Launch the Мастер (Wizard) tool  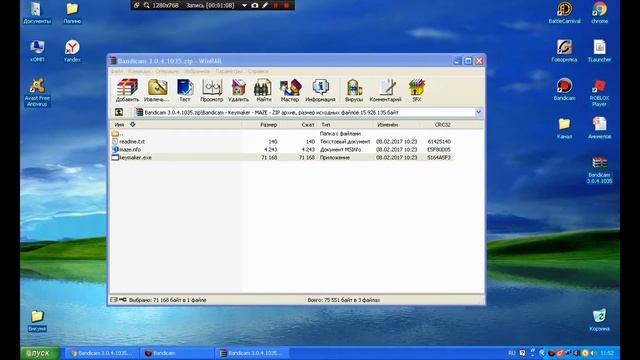coord(290,90)
